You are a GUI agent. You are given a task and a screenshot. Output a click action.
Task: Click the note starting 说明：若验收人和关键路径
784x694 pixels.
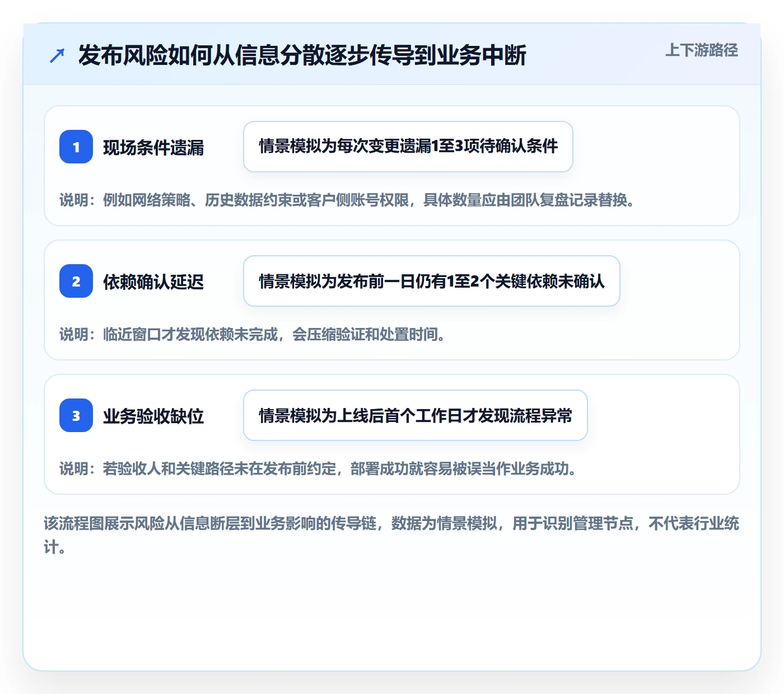click(318, 469)
